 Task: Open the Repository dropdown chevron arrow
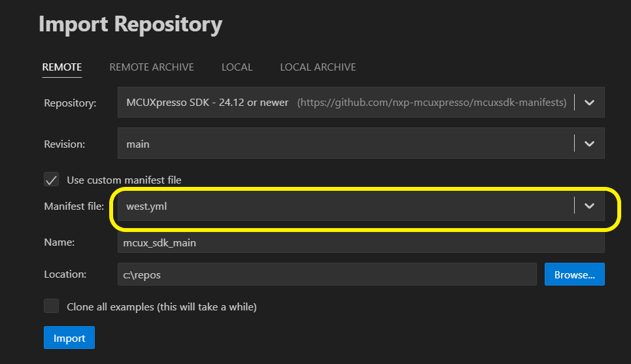click(589, 103)
